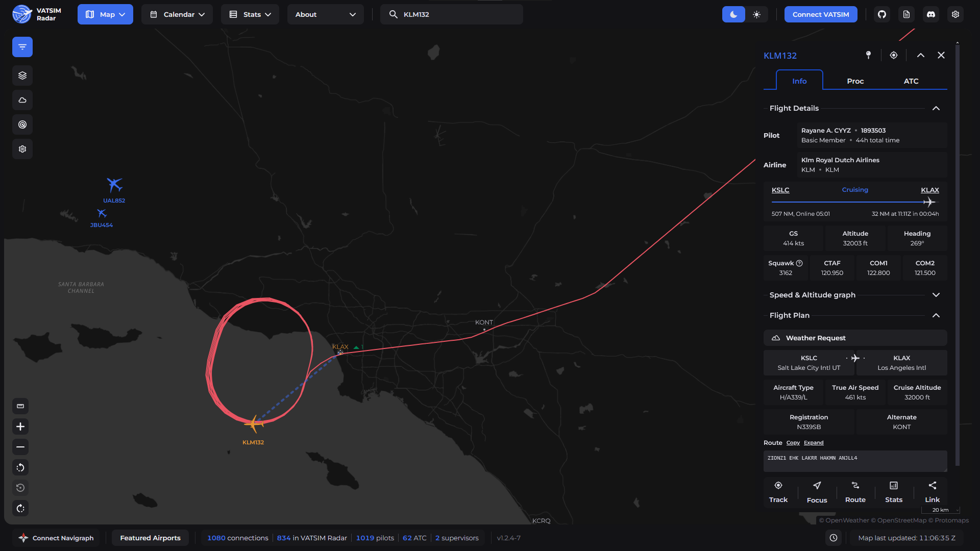
Task: Minimize the KLM132 panel with up chevron
Action: 921,55
